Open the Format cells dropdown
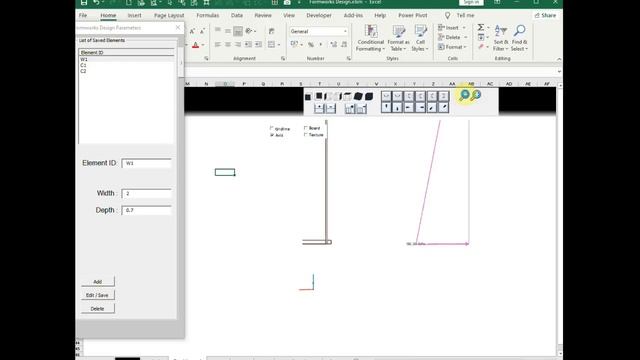Image resolution: width=640 pixels, height=360 pixels. point(452,47)
